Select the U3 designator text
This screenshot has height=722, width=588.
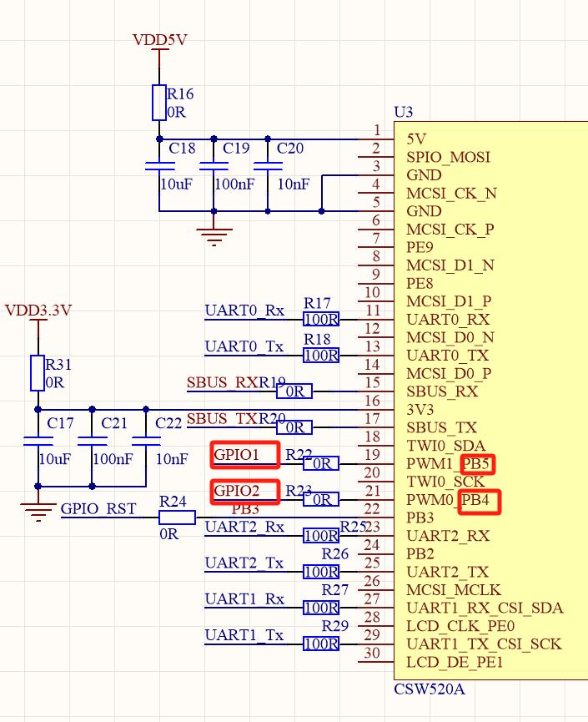coord(403,113)
